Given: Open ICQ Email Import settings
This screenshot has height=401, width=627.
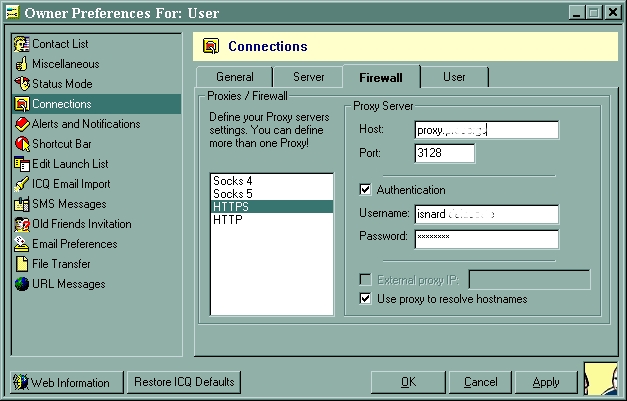Looking at the screenshot, I should (x=97, y=184).
